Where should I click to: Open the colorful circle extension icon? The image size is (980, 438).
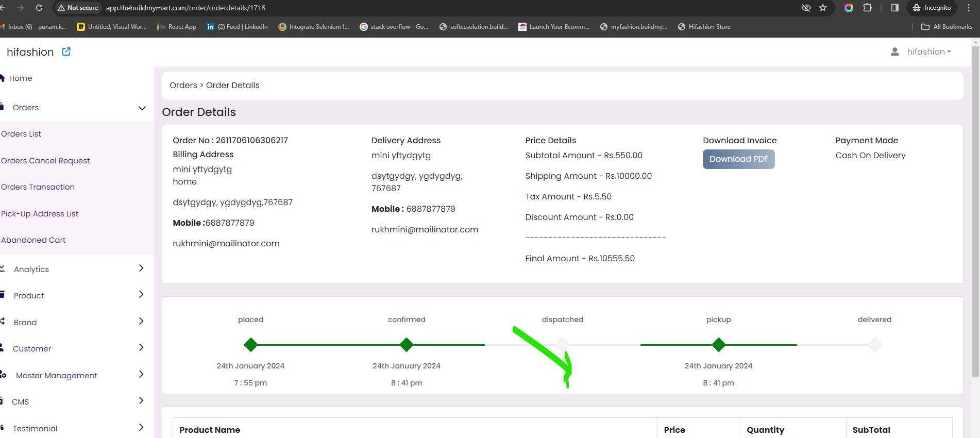click(849, 8)
